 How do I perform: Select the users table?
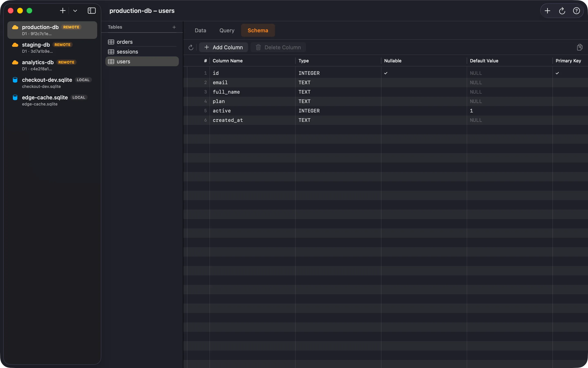[x=142, y=62]
